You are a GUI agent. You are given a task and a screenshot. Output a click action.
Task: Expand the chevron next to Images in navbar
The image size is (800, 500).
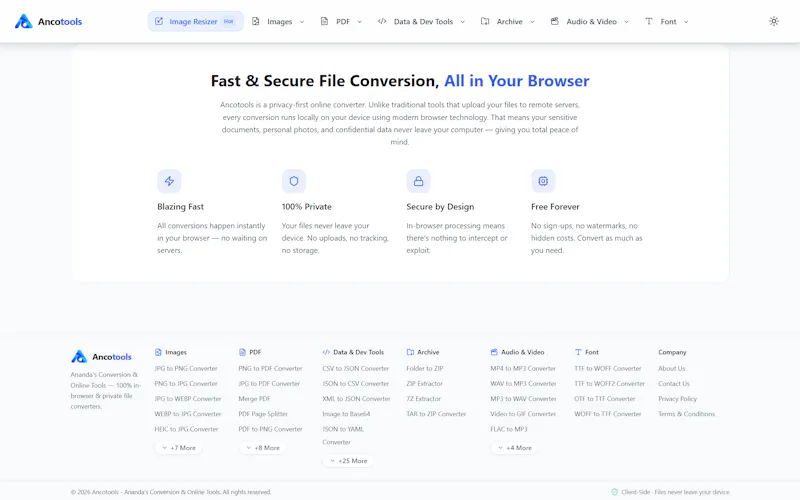[302, 22]
